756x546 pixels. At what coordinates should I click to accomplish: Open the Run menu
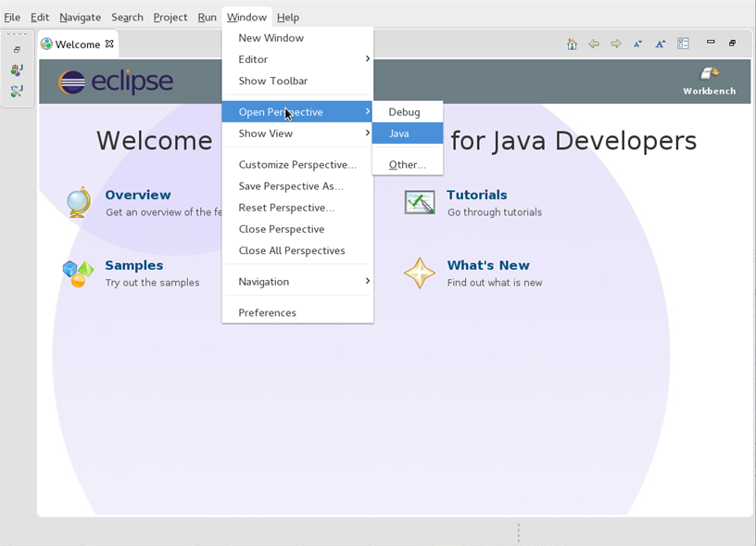[x=207, y=18]
